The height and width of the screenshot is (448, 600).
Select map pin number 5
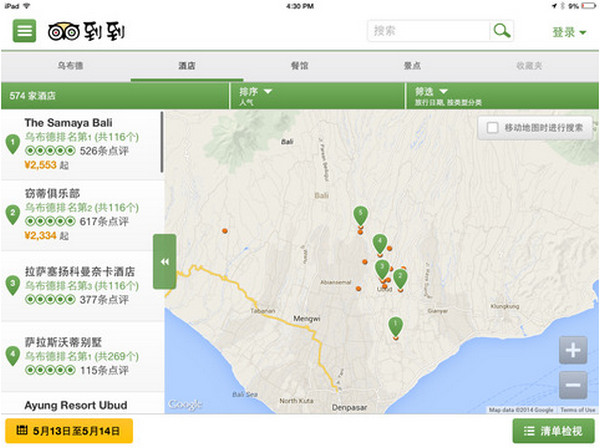[x=360, y=216]
